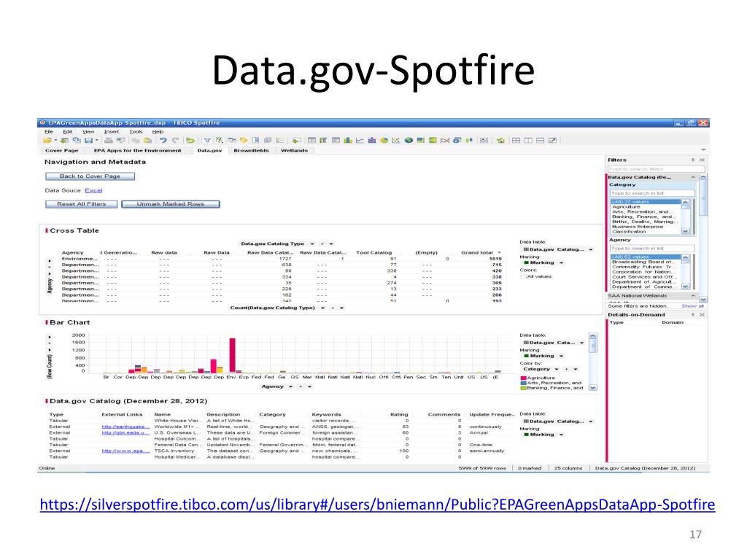Open the File menu
This screenshot has height=560, width=747.
pyautogui.click(x=49, y=132)
